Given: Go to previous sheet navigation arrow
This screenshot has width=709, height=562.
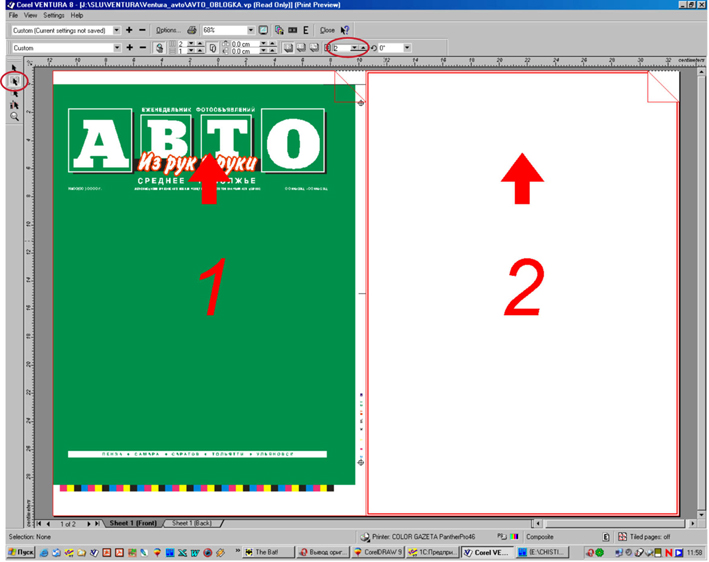Looking at the screenshot, I should point(48,524).
